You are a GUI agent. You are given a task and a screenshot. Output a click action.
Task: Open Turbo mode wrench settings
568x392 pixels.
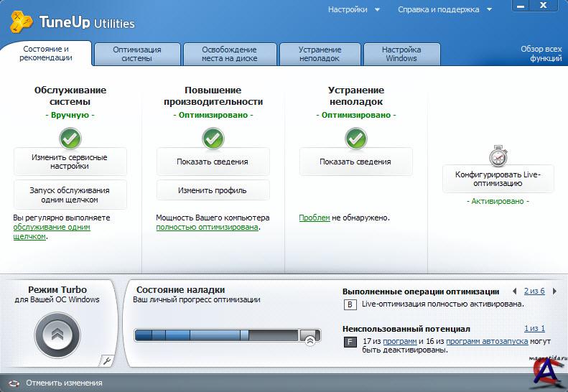click(x=106, y=360)
